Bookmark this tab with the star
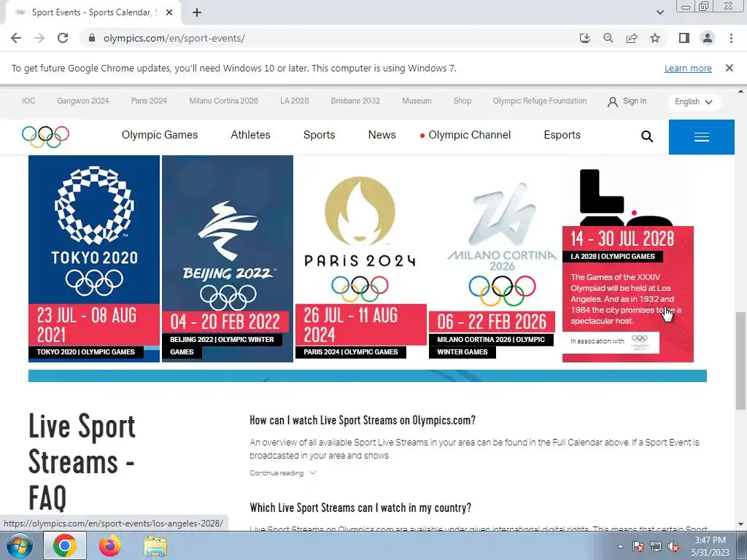 pos(655,38)
